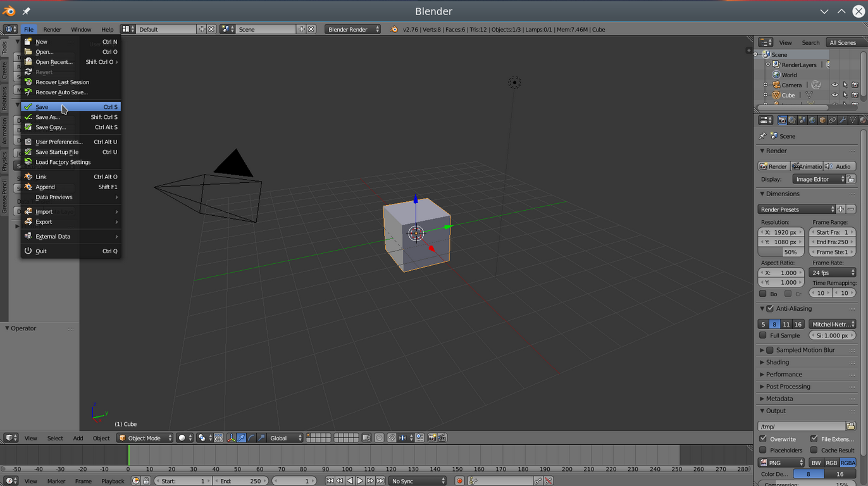868x486 pixels.
Task: Enable the rotate manipulator arc icon
Action: click(x=251, y=438)
